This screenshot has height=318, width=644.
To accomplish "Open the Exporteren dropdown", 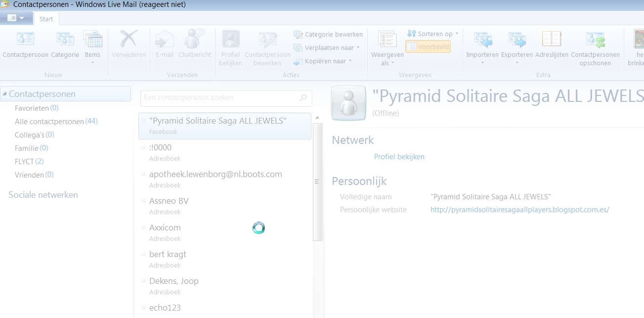I will (x=517, y=48).
